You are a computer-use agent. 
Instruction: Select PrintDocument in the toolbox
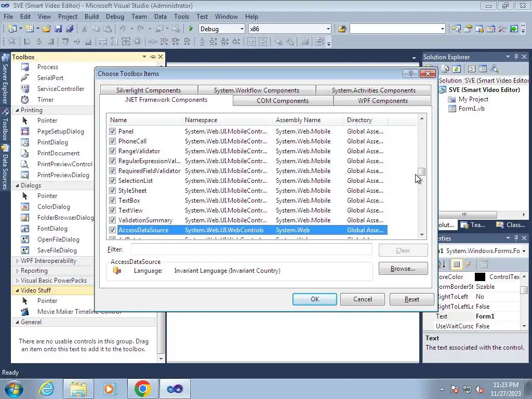click(58, 153)
